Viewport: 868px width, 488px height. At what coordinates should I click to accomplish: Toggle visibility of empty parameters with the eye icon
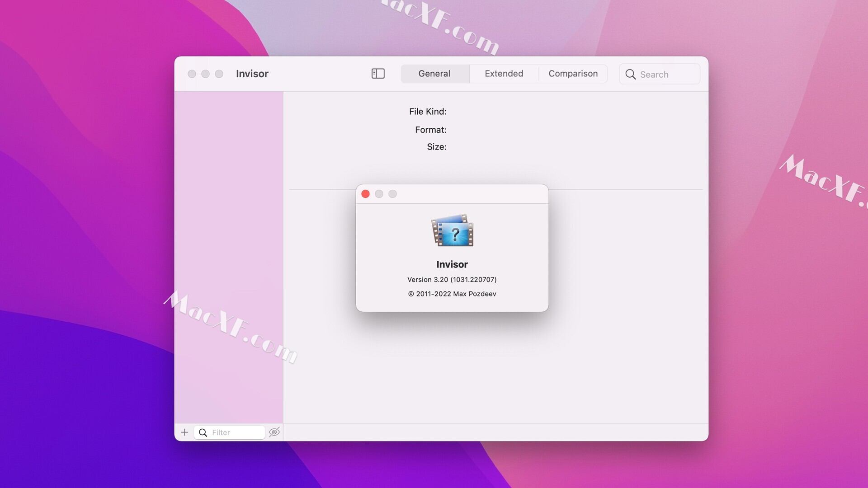click(274, 432)
